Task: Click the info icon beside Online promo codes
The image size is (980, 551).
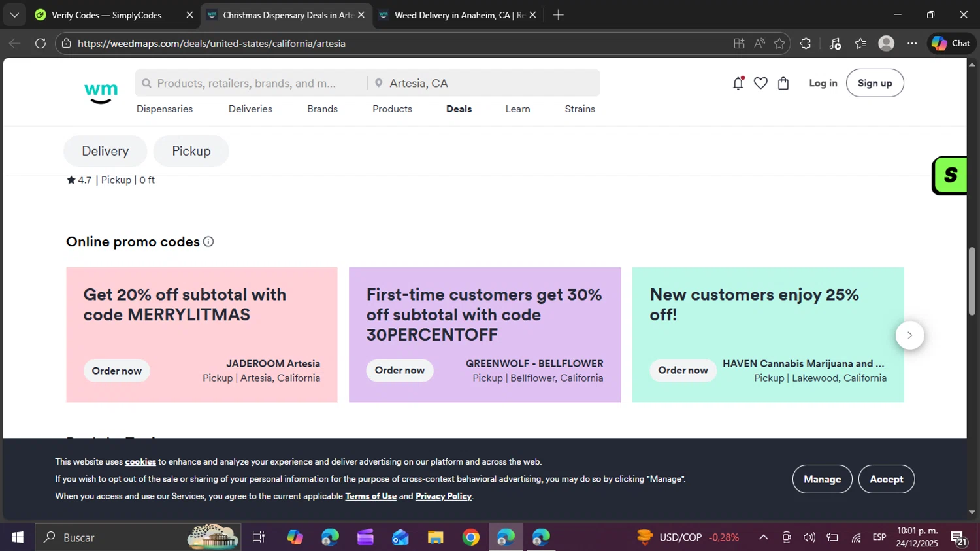Action: click(x=208, y=242)
